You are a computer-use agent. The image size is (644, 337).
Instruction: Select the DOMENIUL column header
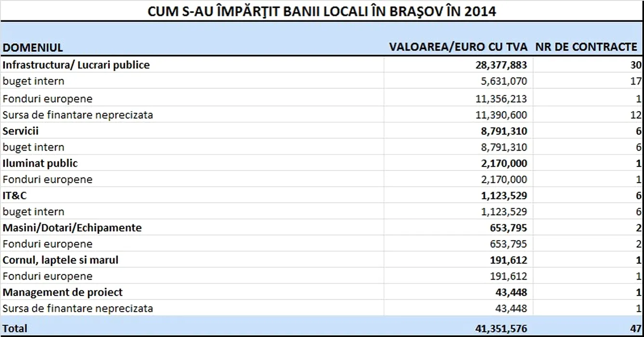point(33,47)
